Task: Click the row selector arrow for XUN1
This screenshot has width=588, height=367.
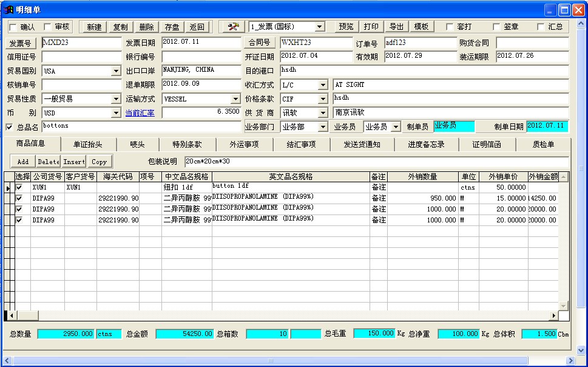Action: point(8,187)
